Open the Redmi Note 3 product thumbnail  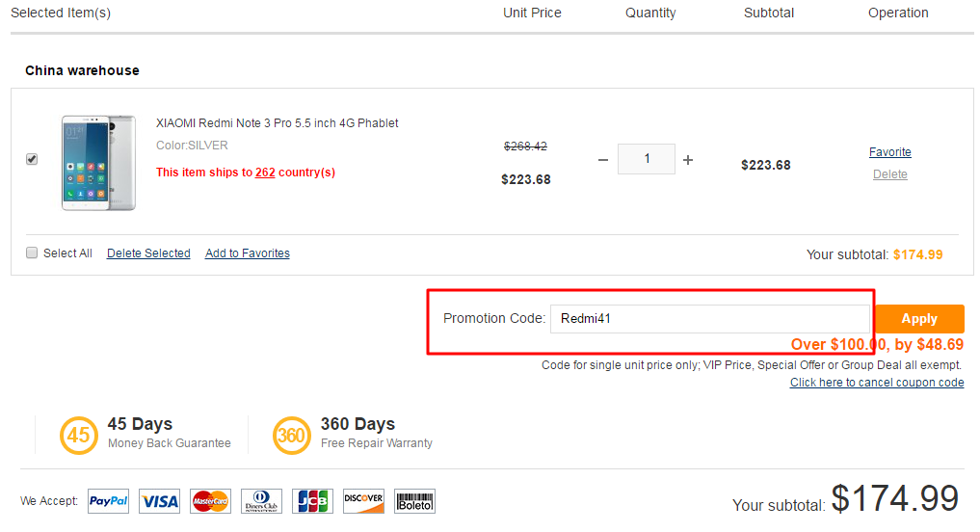coord(98,163)
